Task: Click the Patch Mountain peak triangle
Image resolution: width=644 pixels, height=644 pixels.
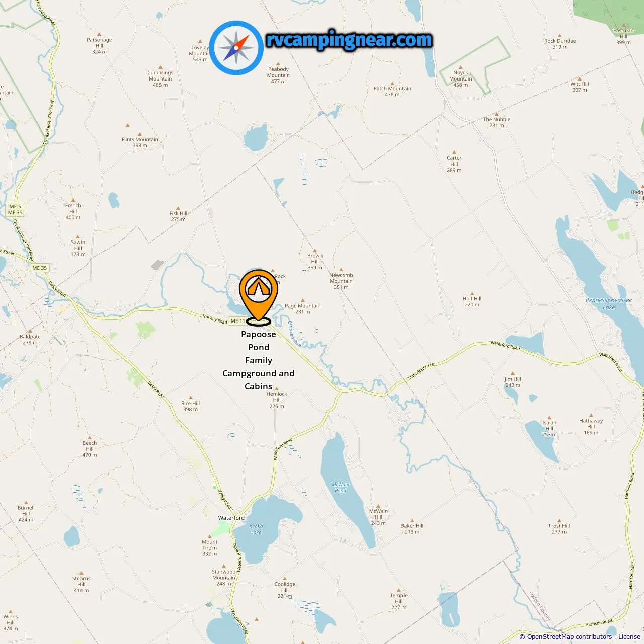Action: pyautogui.click(x=392, y=83)
